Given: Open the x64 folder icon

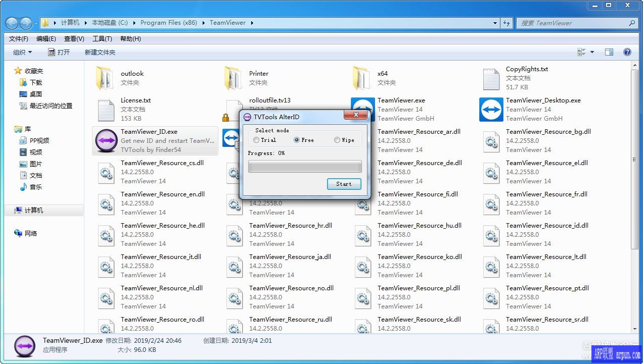Looking at the screenshot, I should 362,78.
